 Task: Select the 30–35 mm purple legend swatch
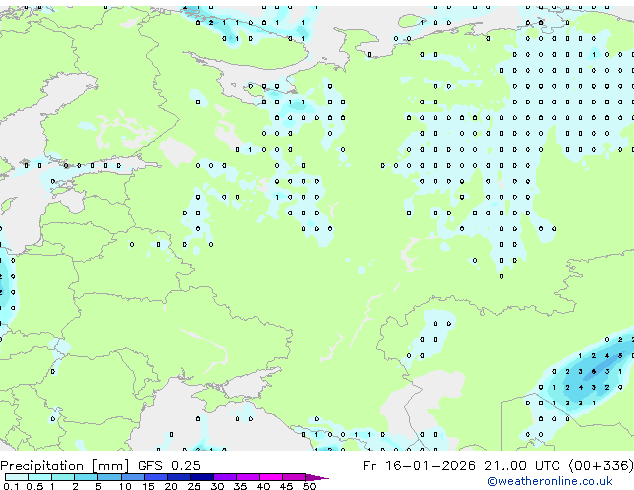[225, 477]
